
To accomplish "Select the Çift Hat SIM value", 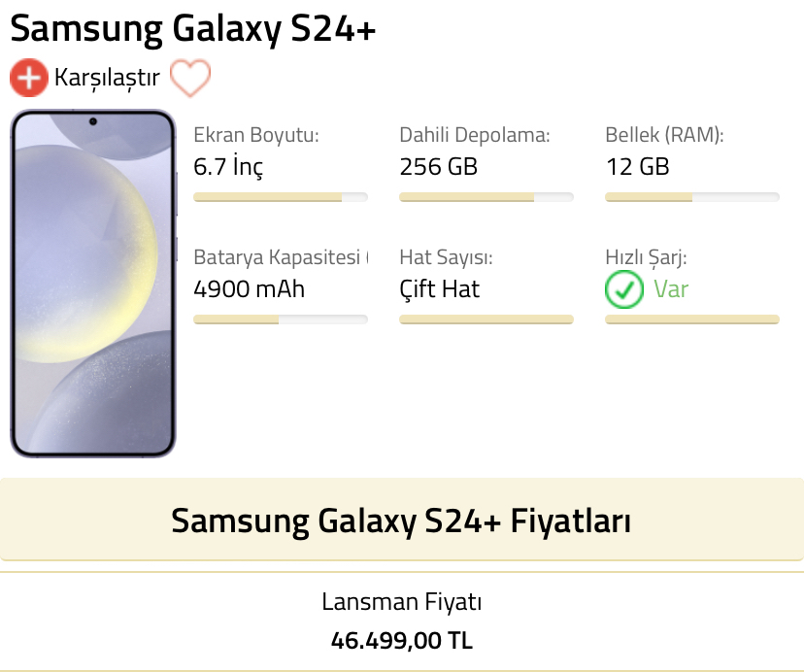I will (x=439, y=289).
